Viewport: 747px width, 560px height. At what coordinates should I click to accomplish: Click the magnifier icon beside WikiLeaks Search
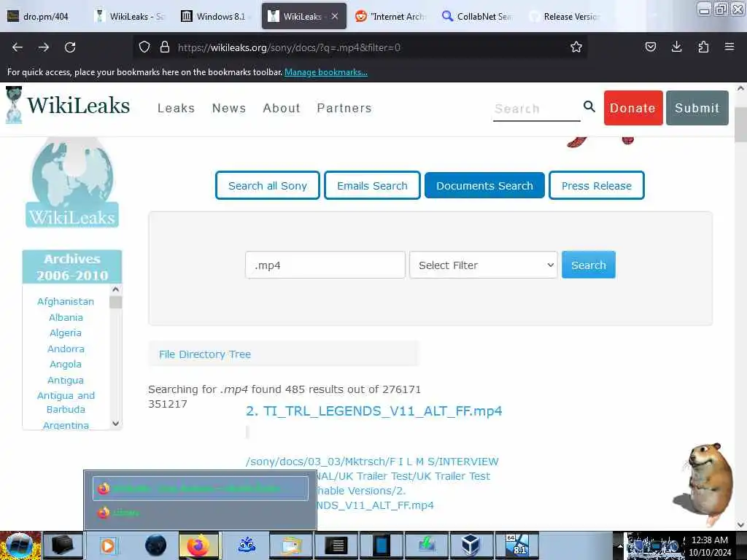tap(589, 106)
